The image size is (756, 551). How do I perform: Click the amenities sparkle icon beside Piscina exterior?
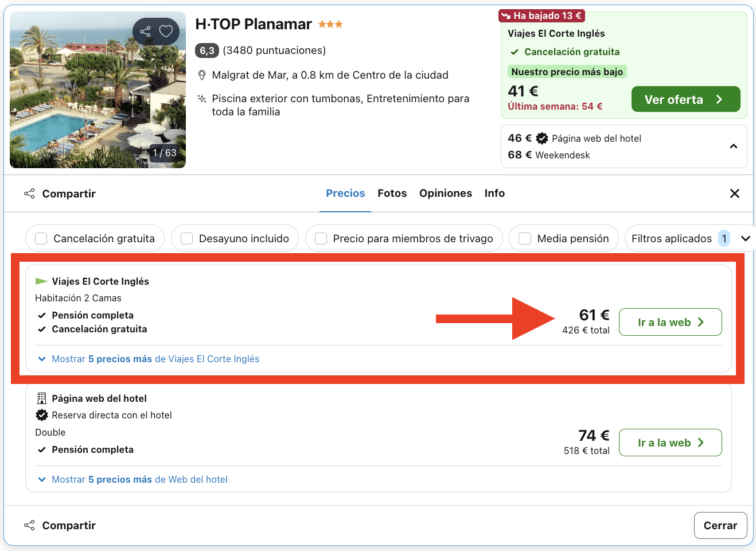202,99
